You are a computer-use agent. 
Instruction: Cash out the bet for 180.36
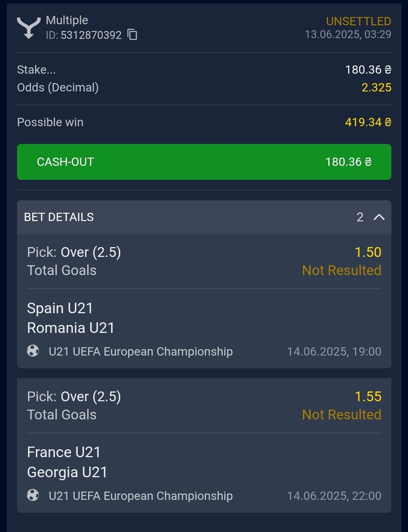[204, 162]
